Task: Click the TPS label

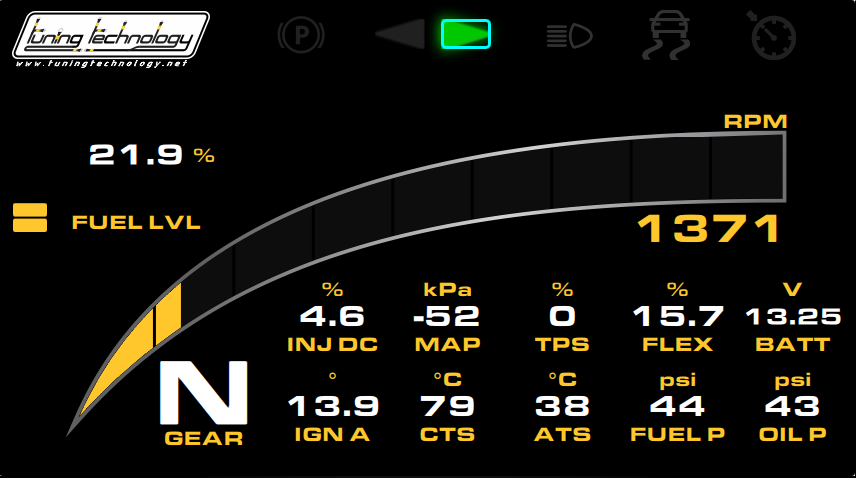Action: click(562, 344)
